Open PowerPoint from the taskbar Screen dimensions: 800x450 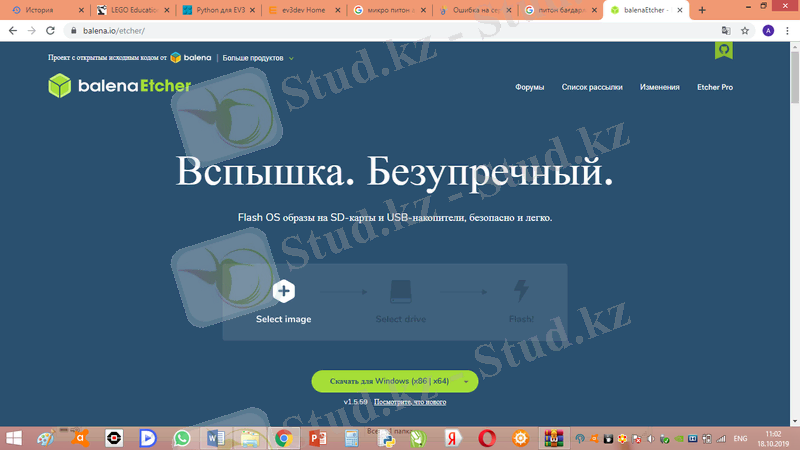pos(318,438)
